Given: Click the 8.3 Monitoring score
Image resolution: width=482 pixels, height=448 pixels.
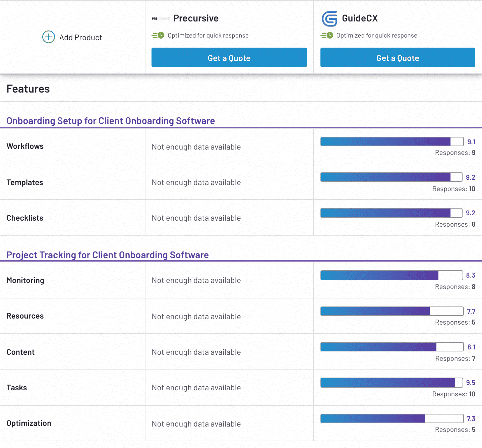Looking at the screenshot, I should (x=471, y=275).
